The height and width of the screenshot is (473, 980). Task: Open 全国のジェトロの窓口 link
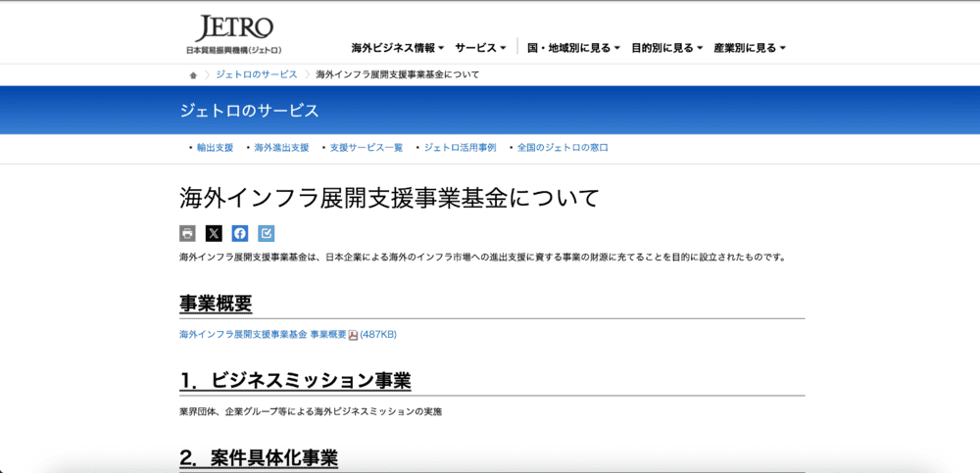(563, 148)
